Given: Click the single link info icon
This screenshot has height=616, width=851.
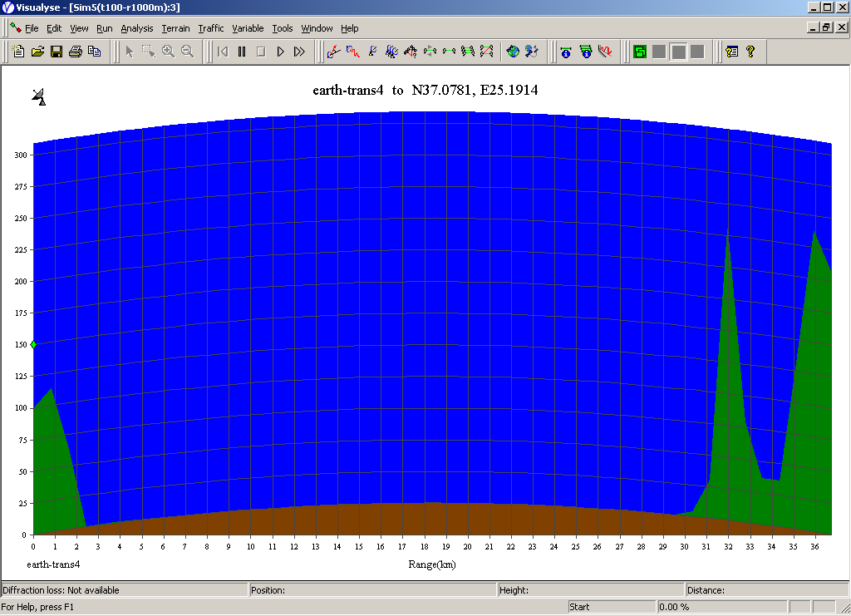Looking at the screenshot, I should point(566,52).
